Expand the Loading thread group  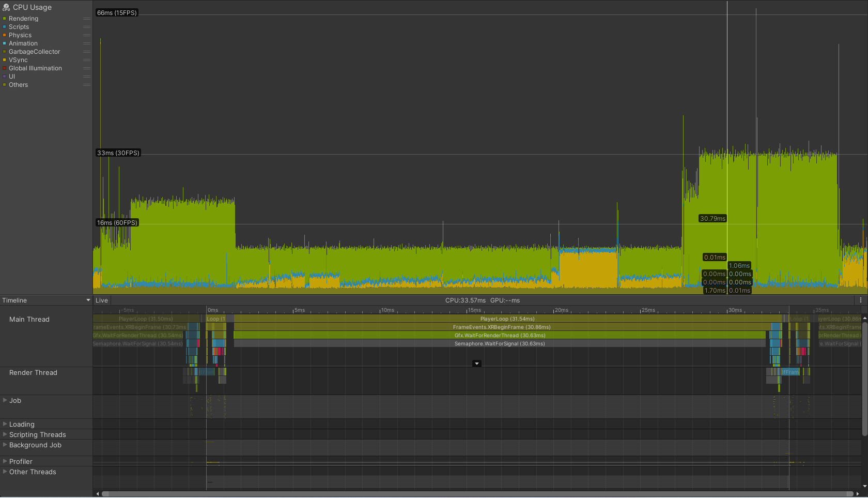pos(5,424)
